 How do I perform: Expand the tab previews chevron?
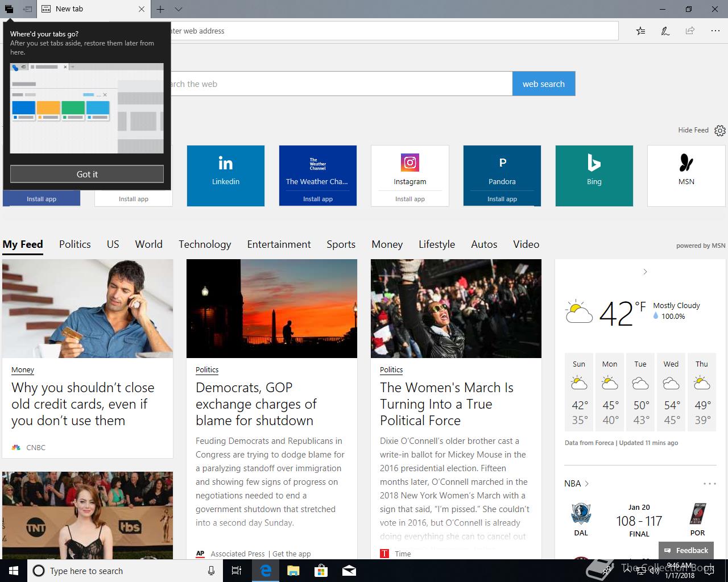(179, 9)
